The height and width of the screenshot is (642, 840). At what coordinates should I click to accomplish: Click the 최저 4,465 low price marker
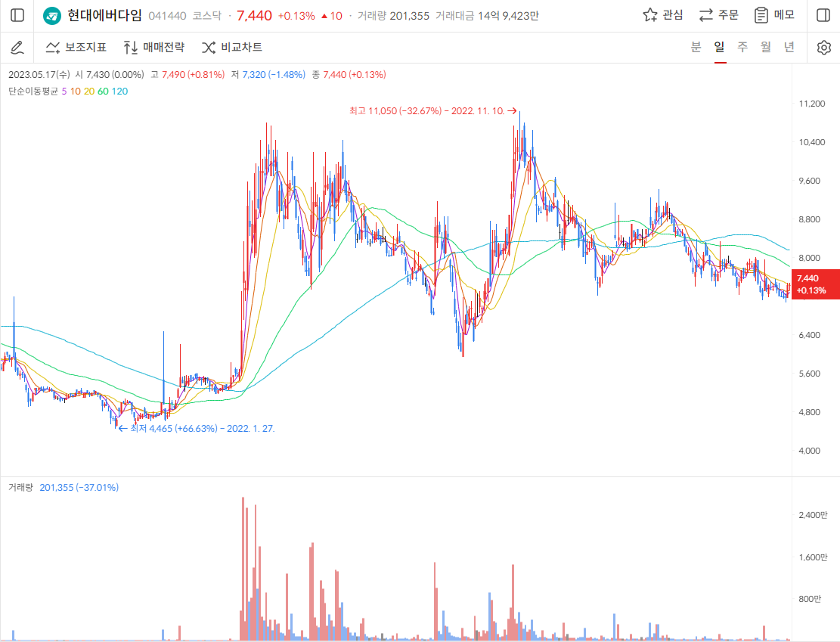tap(197, 429)
